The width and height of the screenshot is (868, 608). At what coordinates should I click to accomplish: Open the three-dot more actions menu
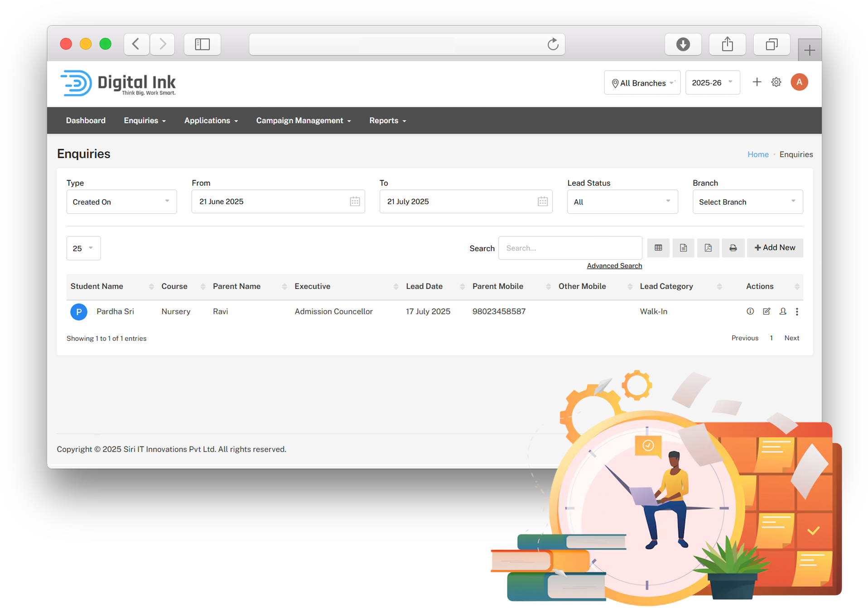coord(797,311)
